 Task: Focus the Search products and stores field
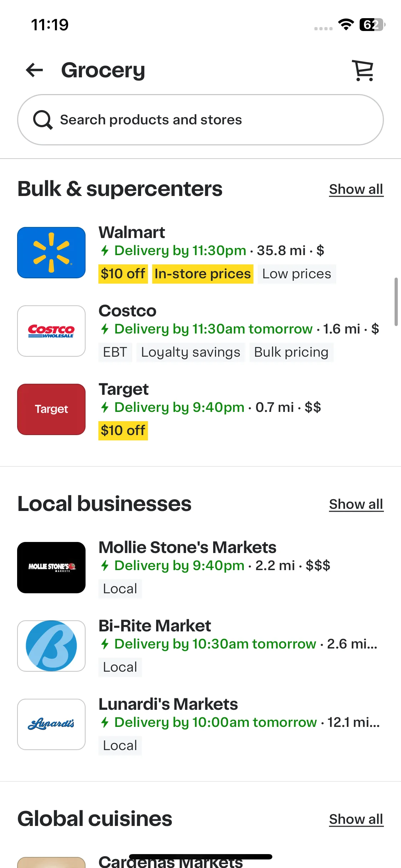click(200, 120)
